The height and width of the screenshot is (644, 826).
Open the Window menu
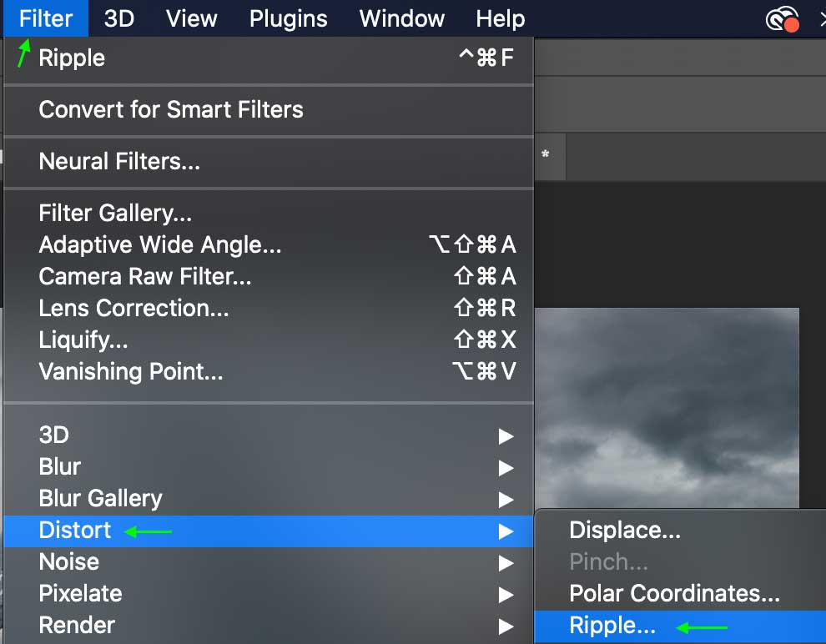click(402, 19)
